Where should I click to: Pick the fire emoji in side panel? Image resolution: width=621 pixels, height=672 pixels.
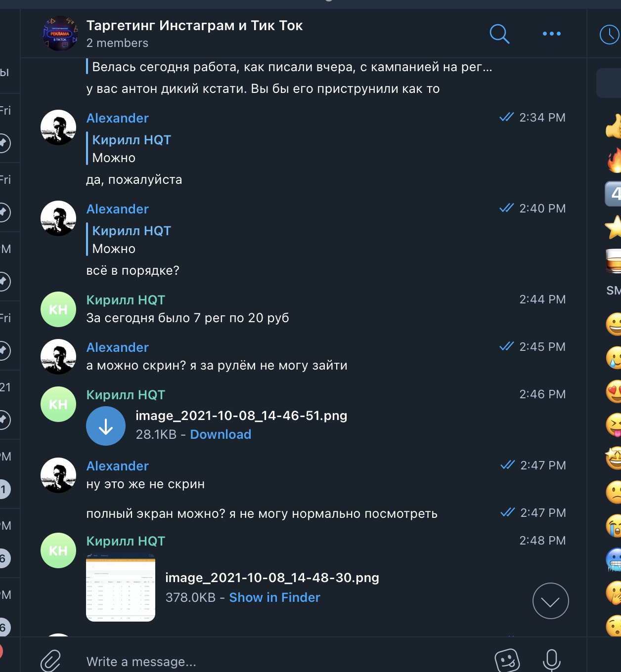click(x=614, y=160)
